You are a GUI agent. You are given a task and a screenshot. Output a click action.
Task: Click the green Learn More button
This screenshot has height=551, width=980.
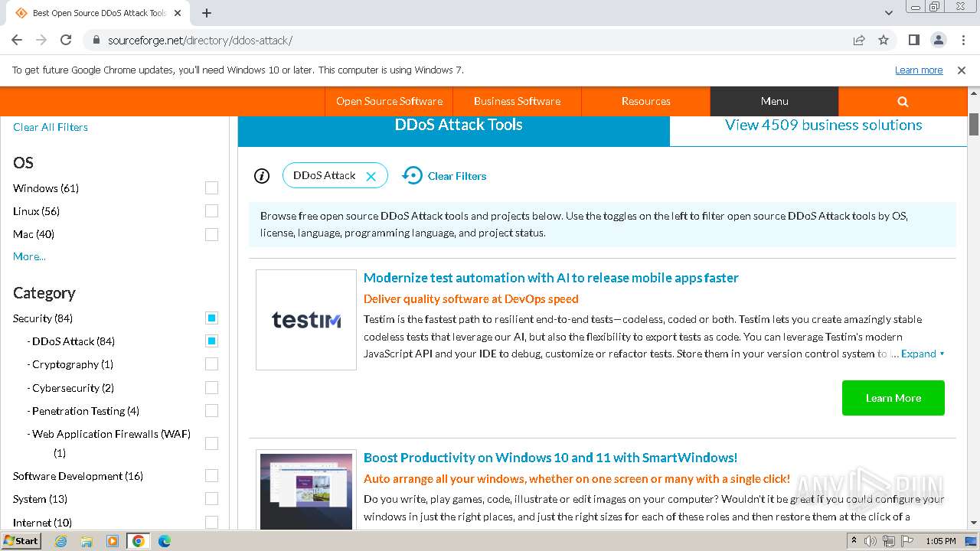pyautogui.click(x=893, y=398)
